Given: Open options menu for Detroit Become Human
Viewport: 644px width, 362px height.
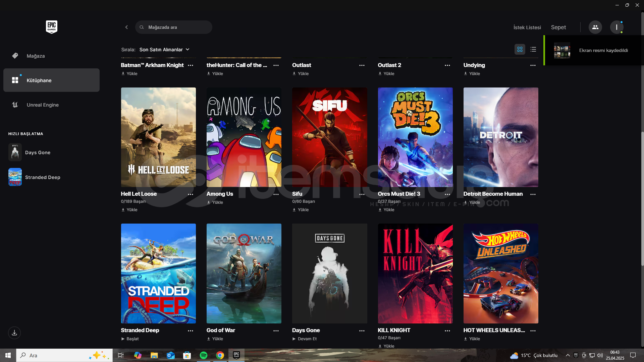Looking at the screenshot, I should pyautogui.click(x=533, y=194).
